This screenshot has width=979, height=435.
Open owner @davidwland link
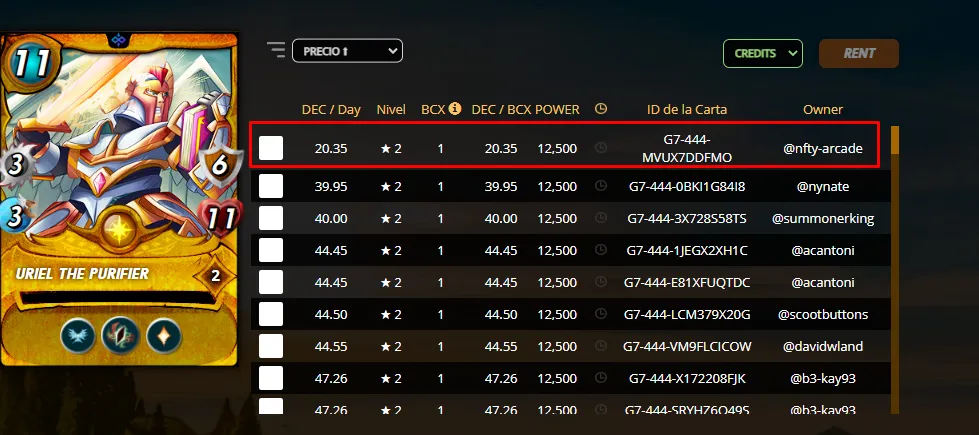point(823,346)
